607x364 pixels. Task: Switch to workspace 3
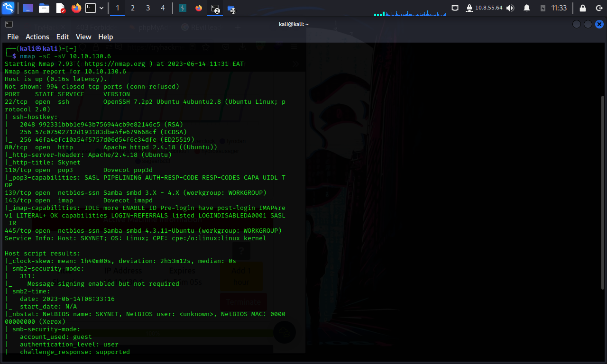[148, 8]
